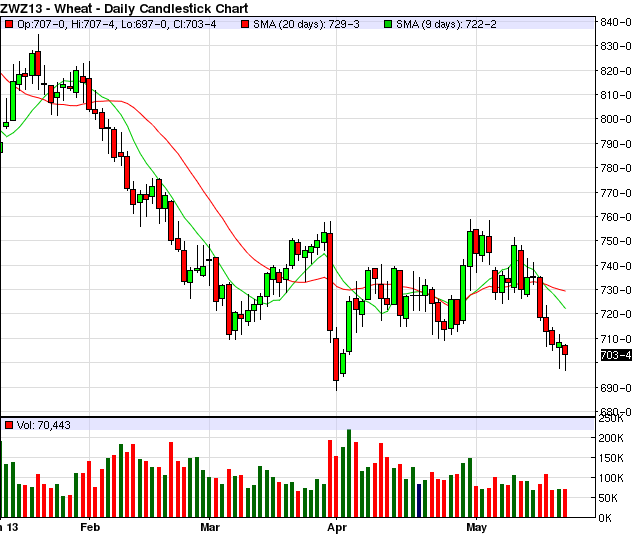
Task: Click the 810-0 price axis label
Action: click(616, 95)
